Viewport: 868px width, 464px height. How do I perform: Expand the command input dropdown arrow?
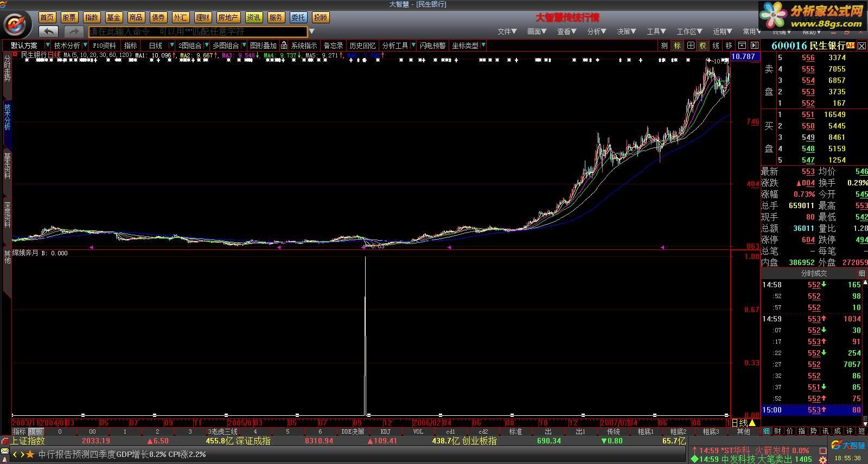coord(311,31)
